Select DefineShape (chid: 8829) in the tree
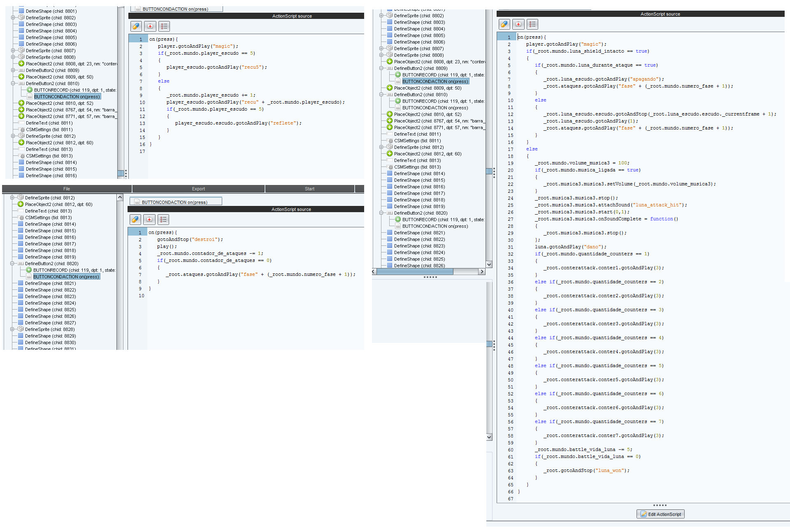 [50, 336]
